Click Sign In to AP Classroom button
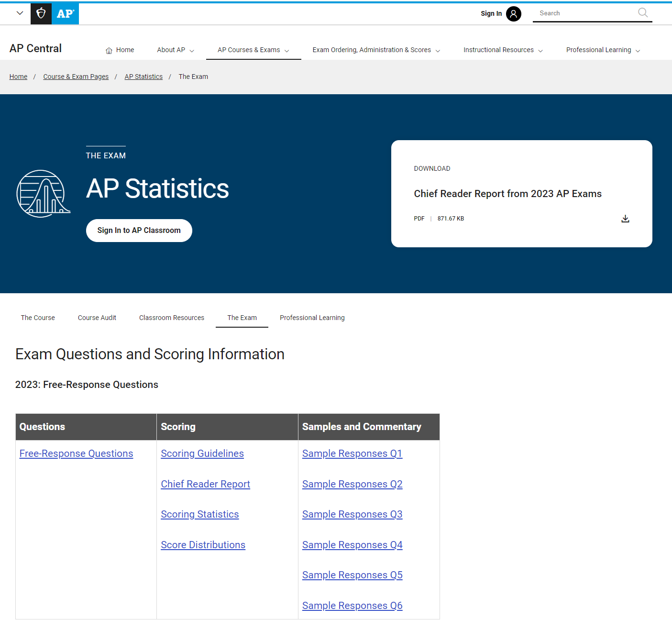Image resolution: width=672 pixels, height=641 pixels. [139, 231]
